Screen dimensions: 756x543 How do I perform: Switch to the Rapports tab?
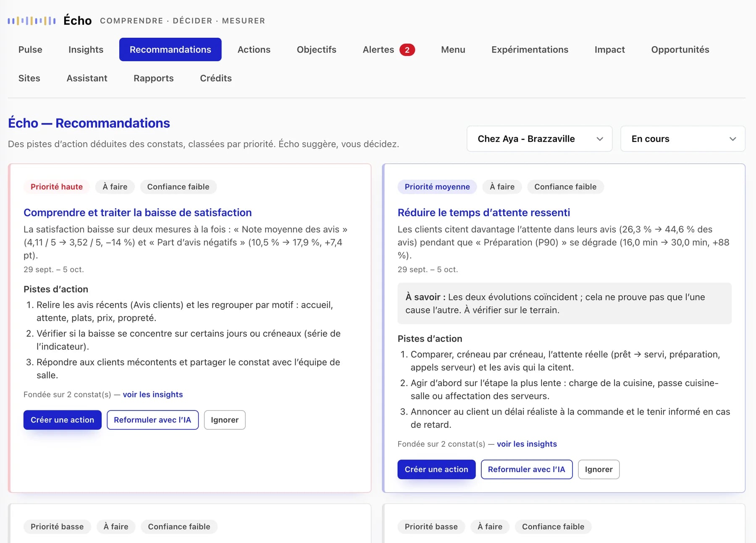153,78
